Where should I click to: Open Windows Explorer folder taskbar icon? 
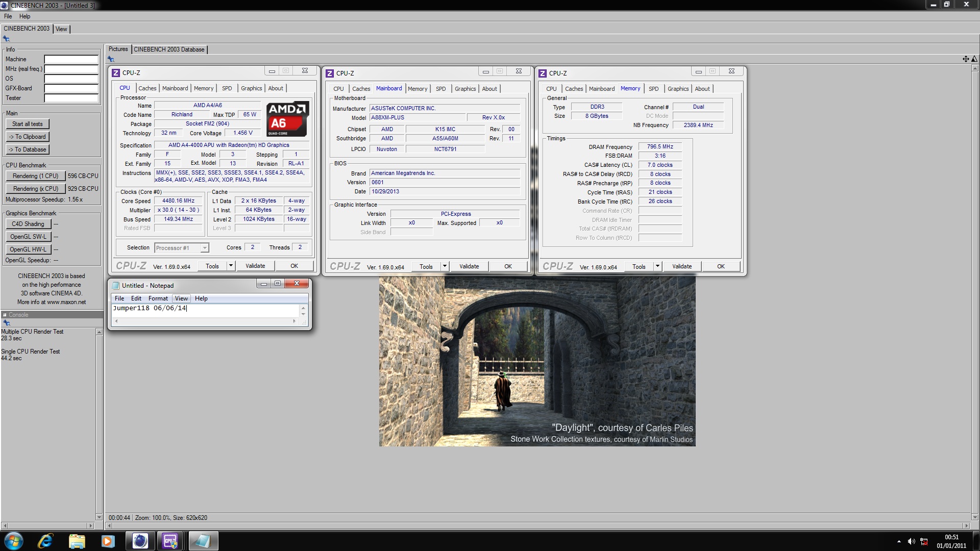(x=77, y=541)
